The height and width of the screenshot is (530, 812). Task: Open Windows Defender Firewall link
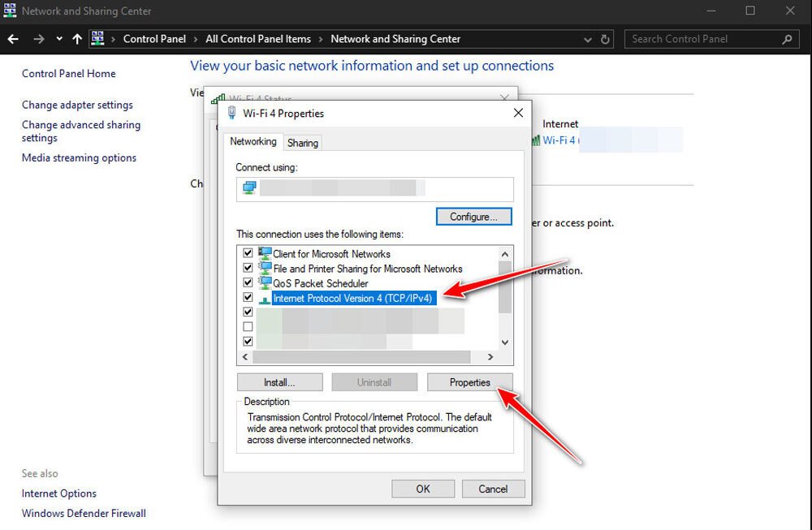84,513
